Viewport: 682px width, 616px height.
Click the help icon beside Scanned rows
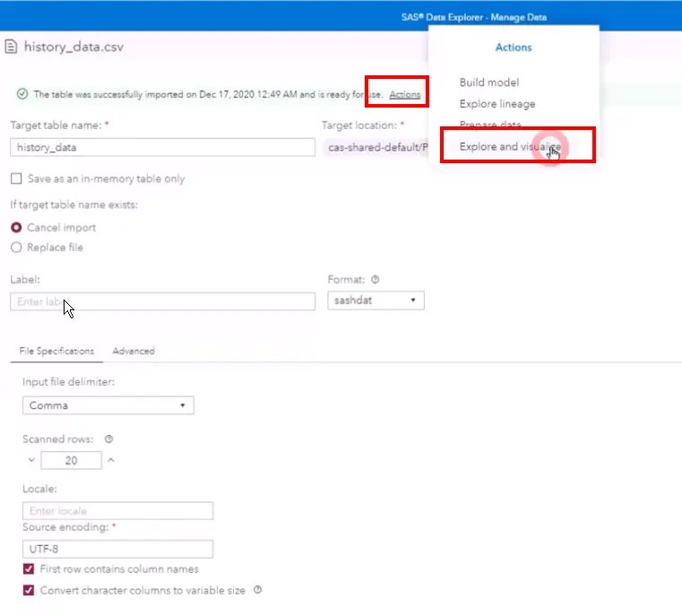click(108, 439)
